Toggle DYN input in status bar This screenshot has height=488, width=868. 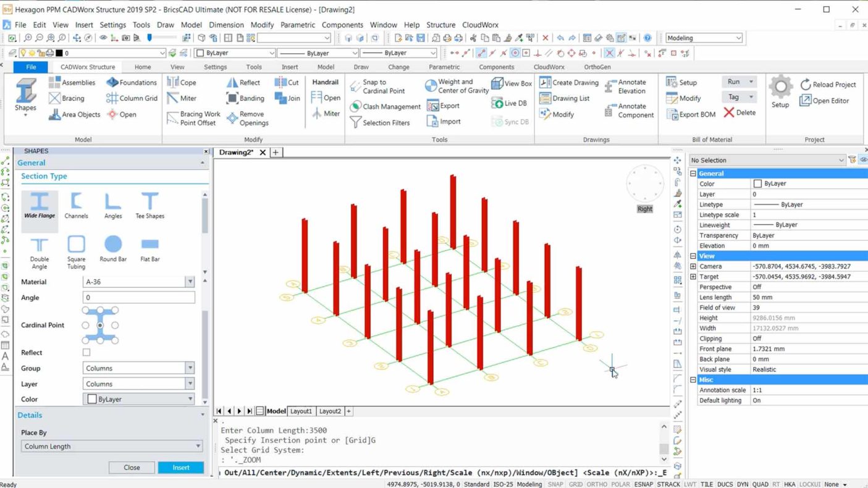(x=743, y=484)
